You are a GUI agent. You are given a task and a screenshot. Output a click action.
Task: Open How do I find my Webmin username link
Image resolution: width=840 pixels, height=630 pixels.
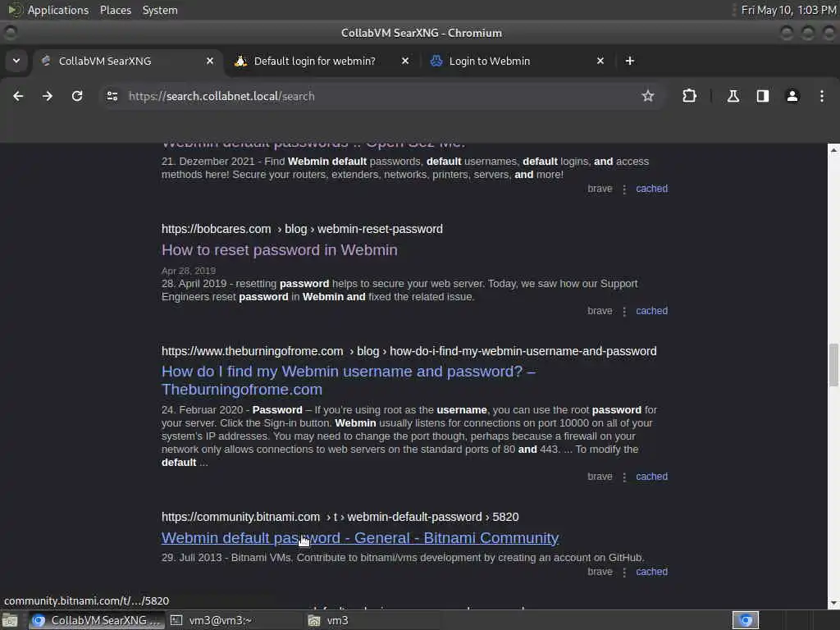point(348,380)
